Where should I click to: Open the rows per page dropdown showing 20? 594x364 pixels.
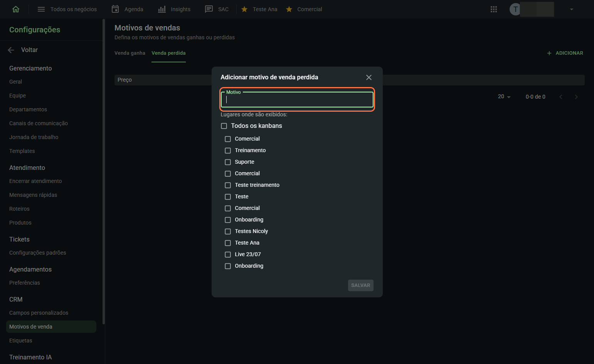click(504, 97)
